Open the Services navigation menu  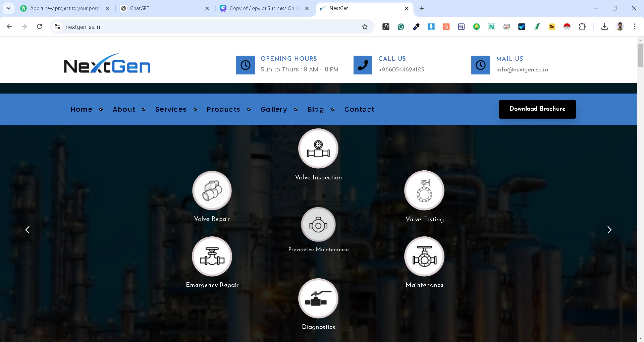click(x=171, y=109)
